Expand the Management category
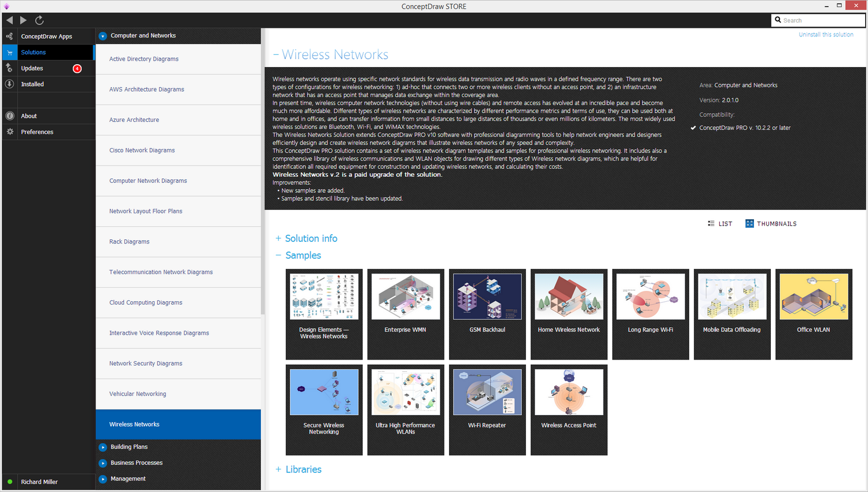Image resolution: width=868 pixels, height=492 pixels. [102, 479]
